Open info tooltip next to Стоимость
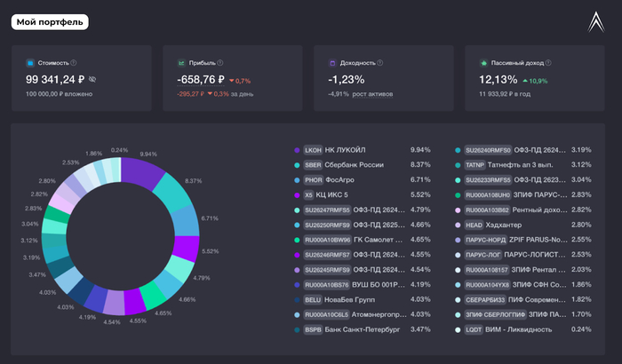 click(x=74, y=64)
